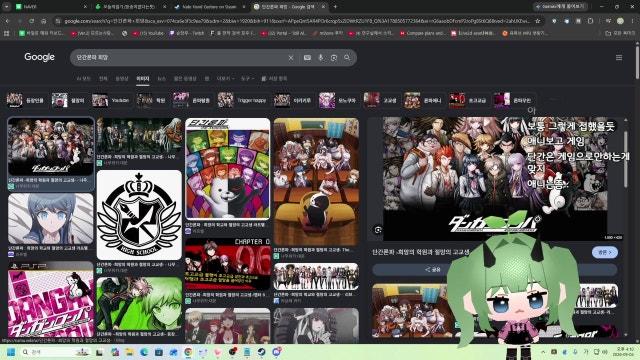The image size is (640, 360).
Task: Switch to the Steam browser tab
Action: tap(209, 7)
